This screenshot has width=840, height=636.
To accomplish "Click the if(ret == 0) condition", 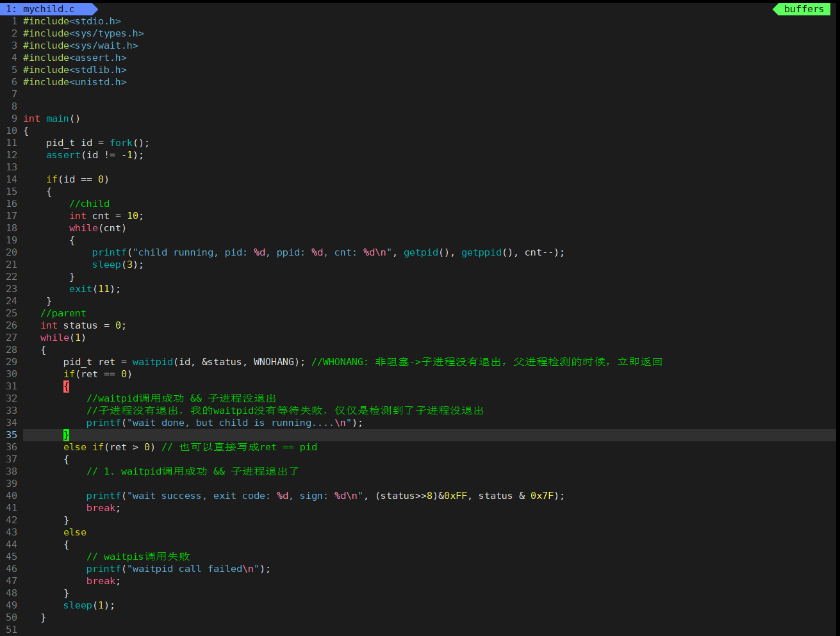I will [97, 374].
